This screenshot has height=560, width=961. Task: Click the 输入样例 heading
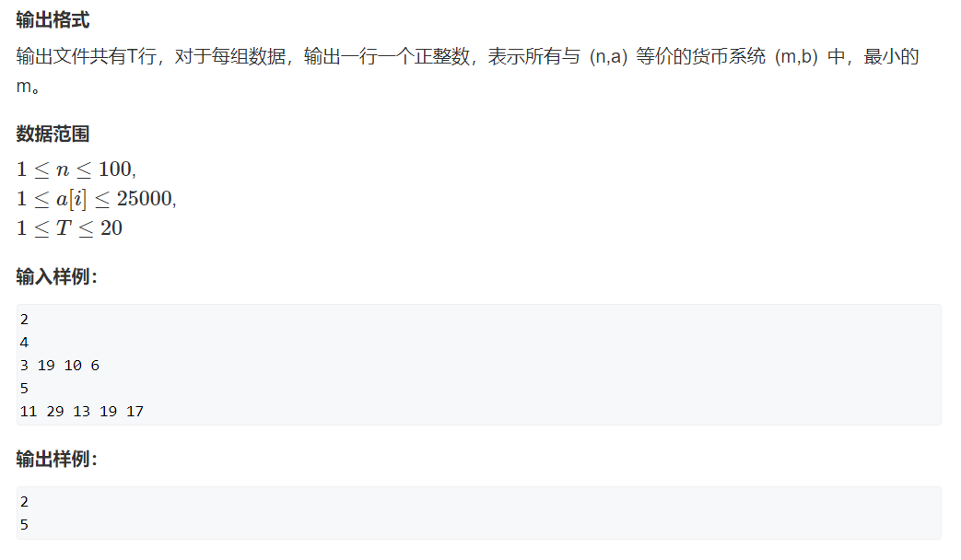coord(56,276)
